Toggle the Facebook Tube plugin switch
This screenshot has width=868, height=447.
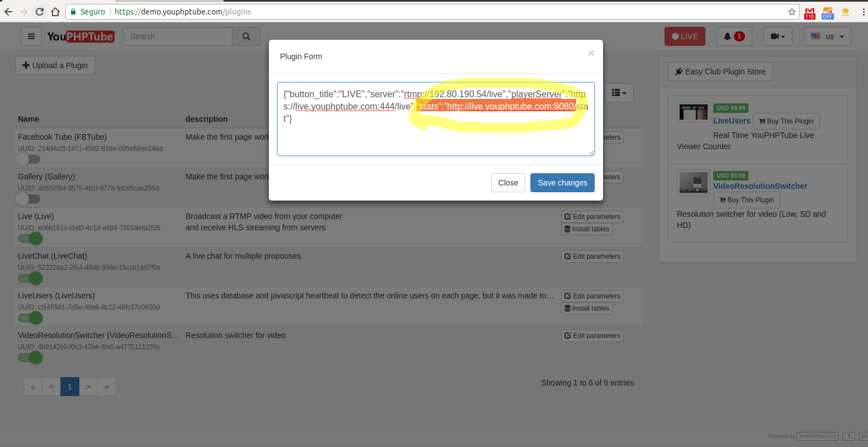(x=28, y=159)
